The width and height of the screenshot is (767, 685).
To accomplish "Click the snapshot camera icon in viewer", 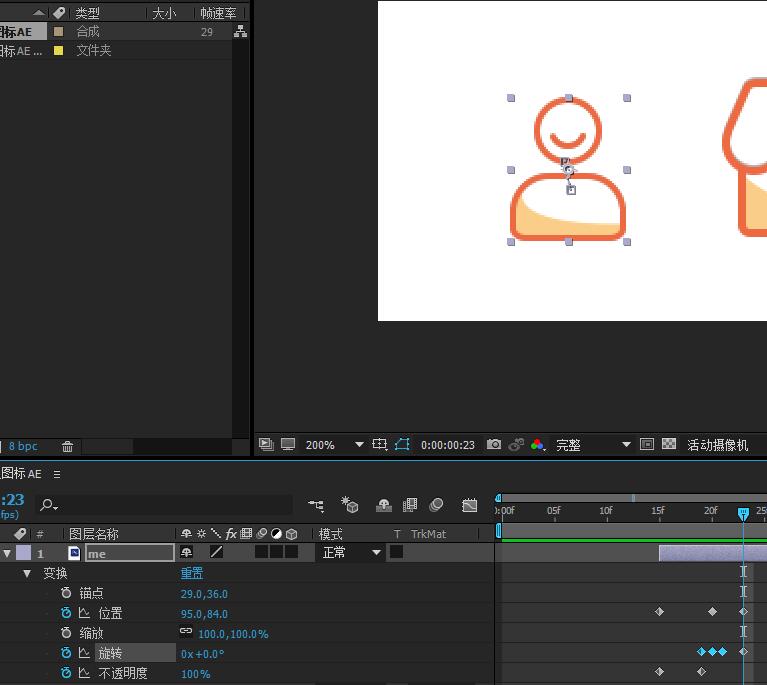I will pos(494,445).
